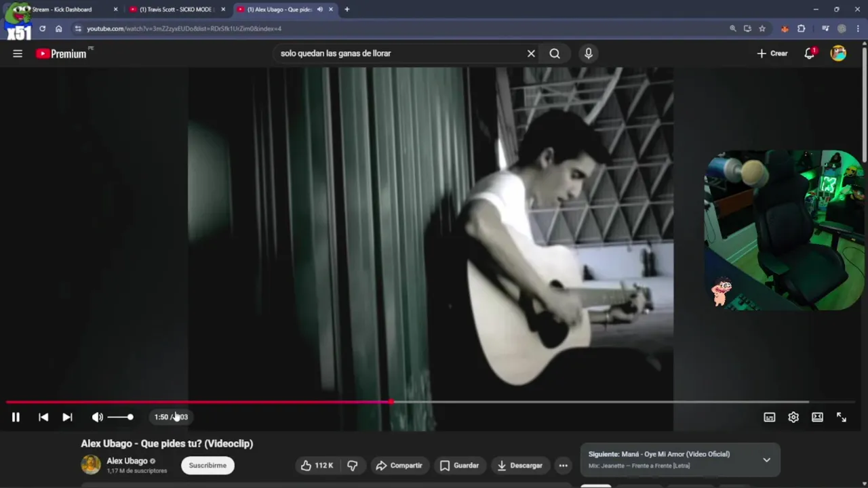This screenshot has height=488, width=868.
Task: Click the webcam overlay thumbnail
Action: (783, 230)
